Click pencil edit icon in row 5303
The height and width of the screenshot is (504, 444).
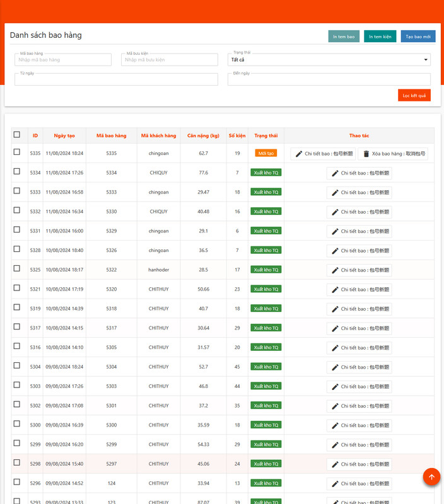coord(335,387)
